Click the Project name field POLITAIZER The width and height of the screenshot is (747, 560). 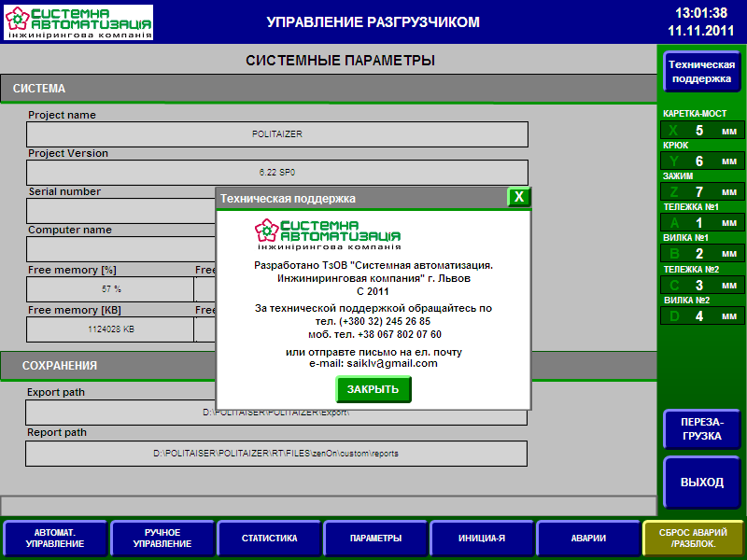pos(277,134)
